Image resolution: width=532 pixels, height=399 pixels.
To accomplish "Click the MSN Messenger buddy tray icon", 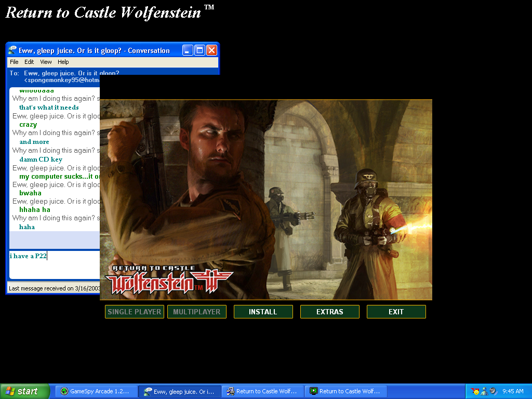I will tap(484, 391).
